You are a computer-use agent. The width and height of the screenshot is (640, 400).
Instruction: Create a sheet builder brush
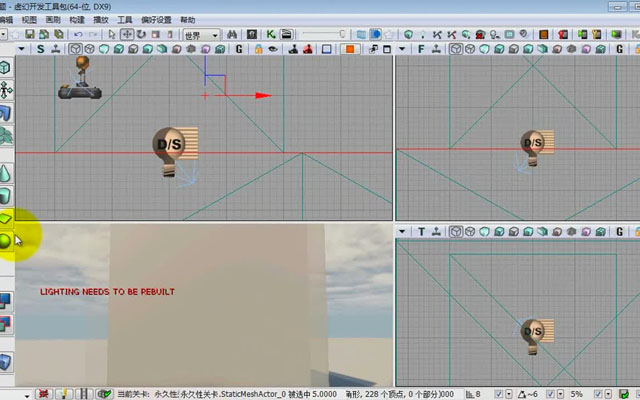(5, 218)
